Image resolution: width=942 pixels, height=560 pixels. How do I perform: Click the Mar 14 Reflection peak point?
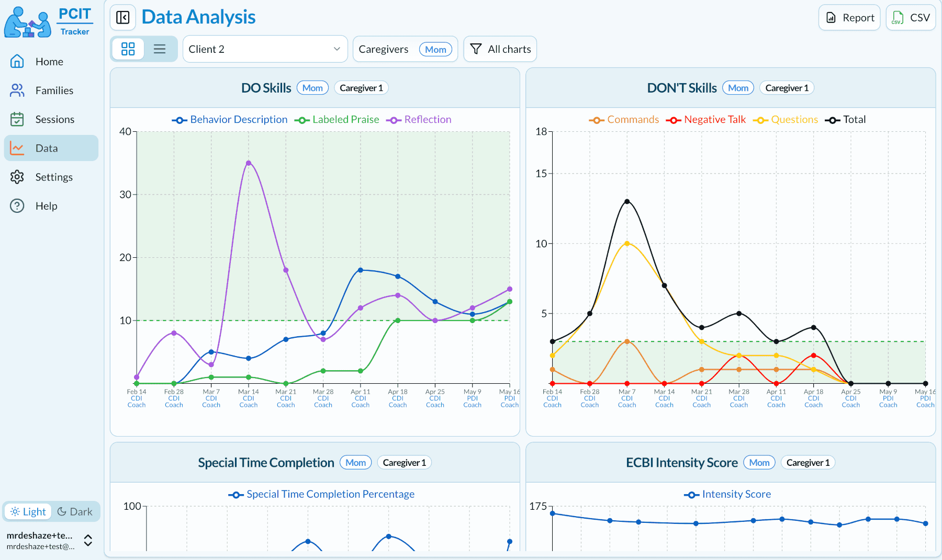(x=249, y=163)
